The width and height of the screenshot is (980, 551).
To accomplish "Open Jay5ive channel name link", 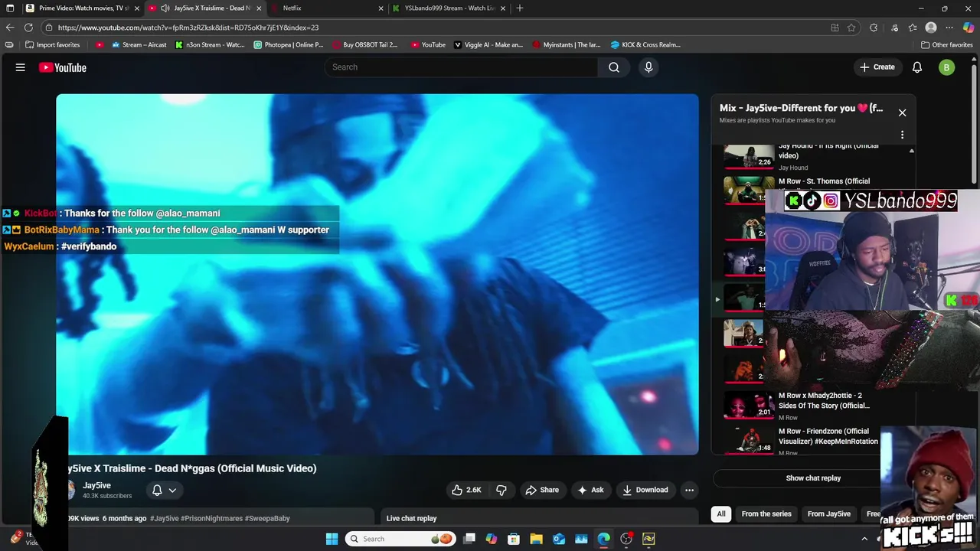I will click(x=96, y=485).
